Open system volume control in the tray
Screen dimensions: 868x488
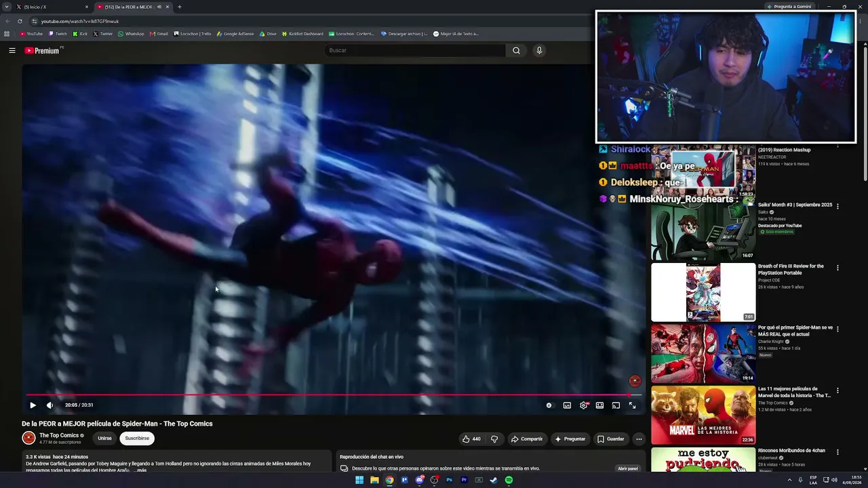(x=834, y=480)
